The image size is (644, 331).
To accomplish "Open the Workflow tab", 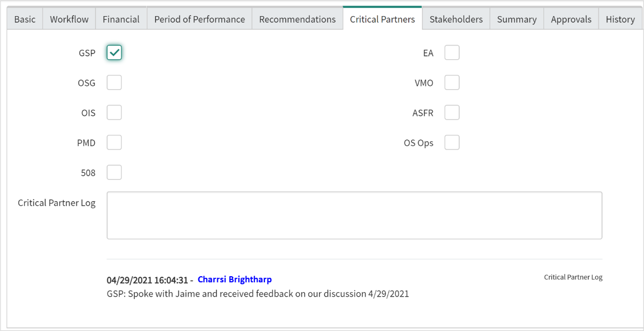I will (69, 19).
